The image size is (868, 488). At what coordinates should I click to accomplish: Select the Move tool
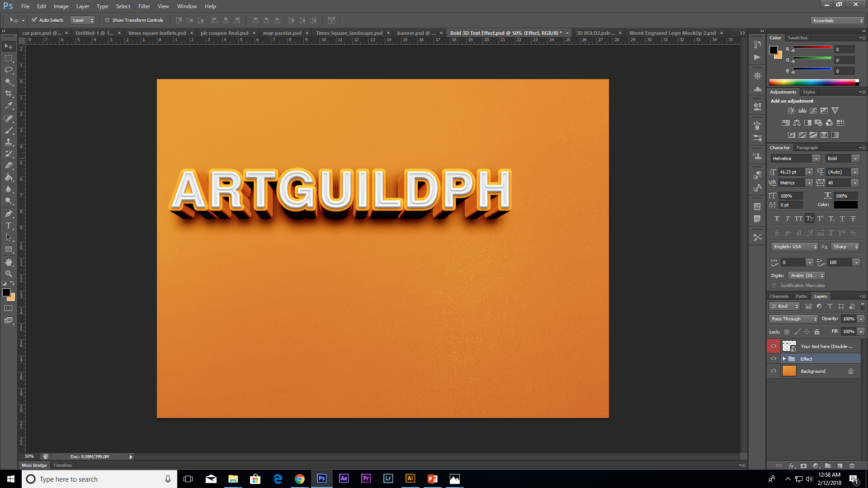pos(9,47)
